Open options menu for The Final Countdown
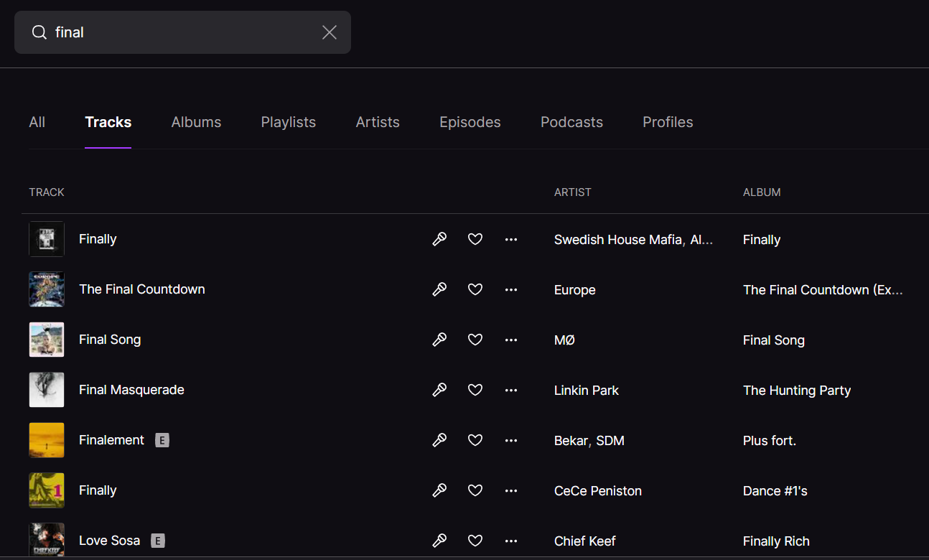929x560 pixels. 511,289
